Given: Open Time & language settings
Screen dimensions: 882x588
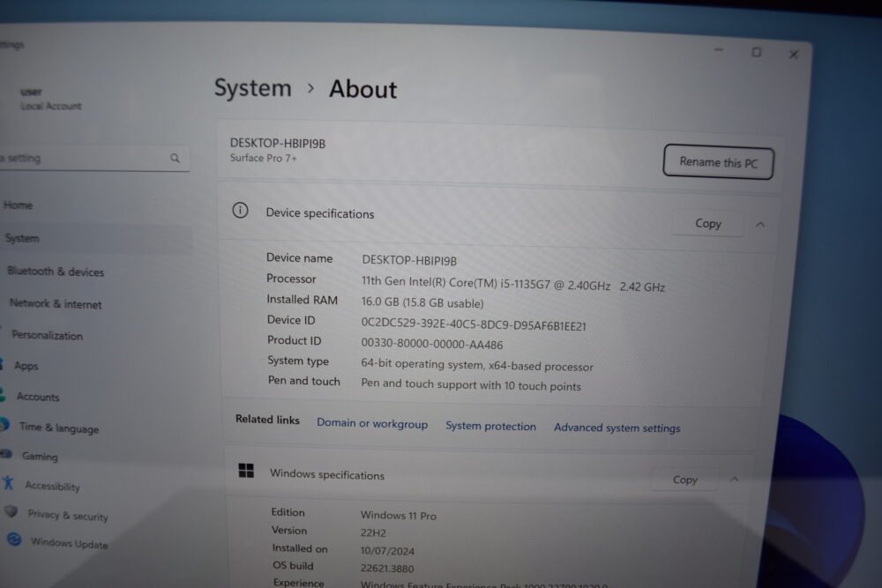Looking at the screenshot, I should pyautogui.click(x=59, y=428).
